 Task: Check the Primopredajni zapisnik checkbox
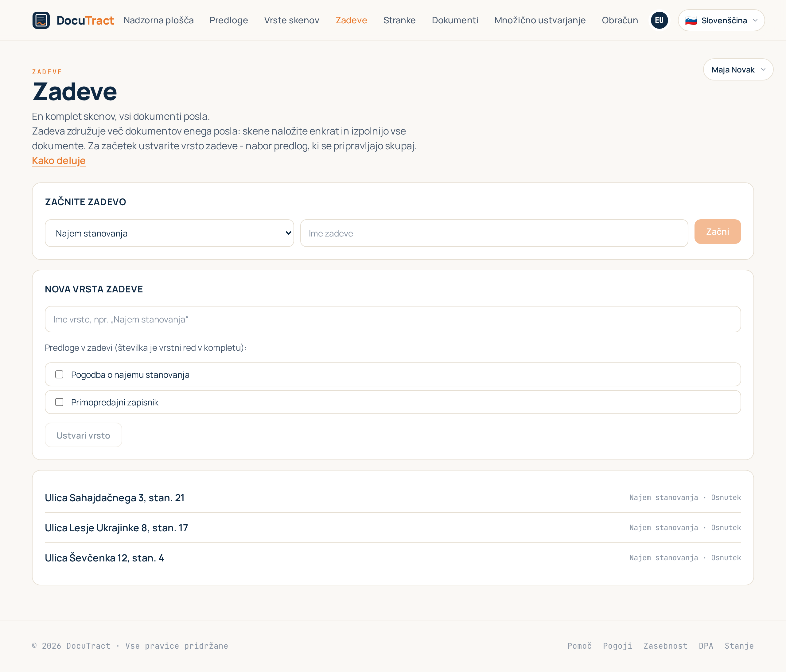[59, 402]
